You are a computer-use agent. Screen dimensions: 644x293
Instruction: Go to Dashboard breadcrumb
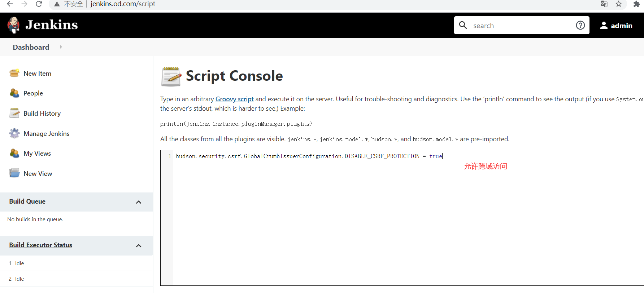(31, 47)
